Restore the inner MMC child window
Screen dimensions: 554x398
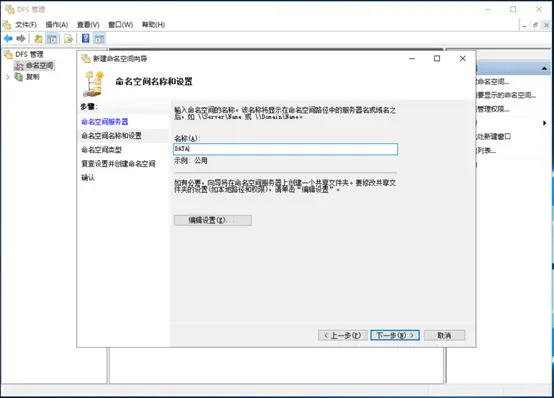coord(536,25)
